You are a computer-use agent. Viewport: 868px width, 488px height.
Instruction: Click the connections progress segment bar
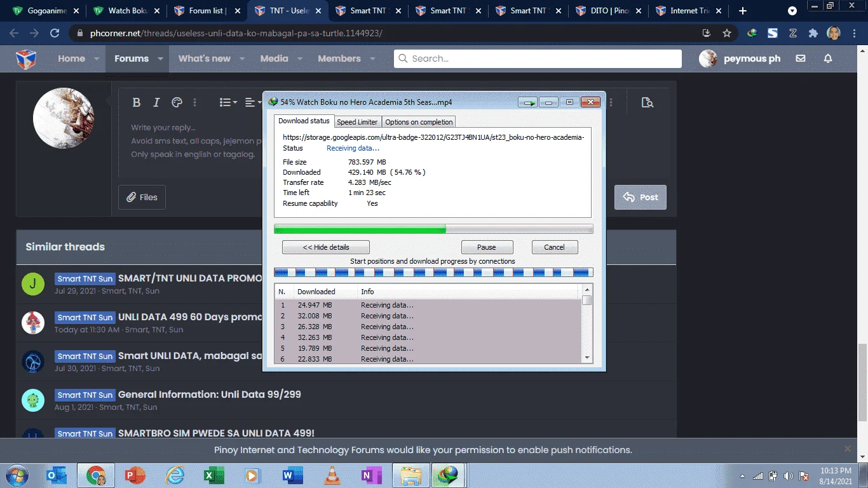(x=433, y=272)
